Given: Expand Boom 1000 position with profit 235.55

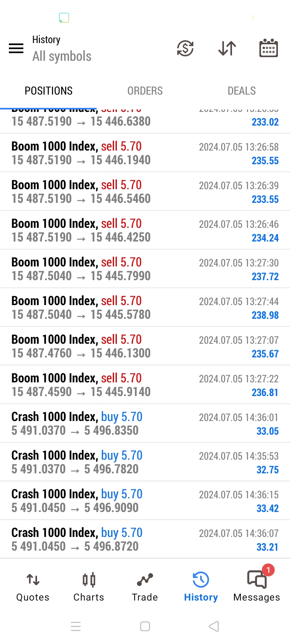Looking at the screenshot, I should (145, 153).
